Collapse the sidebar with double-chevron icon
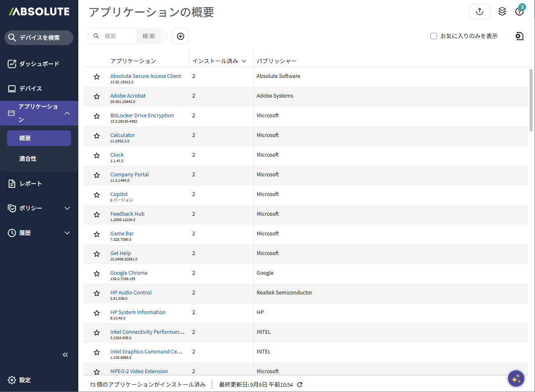This screenshot has width=535, height=392. click(x=65, y=355)
